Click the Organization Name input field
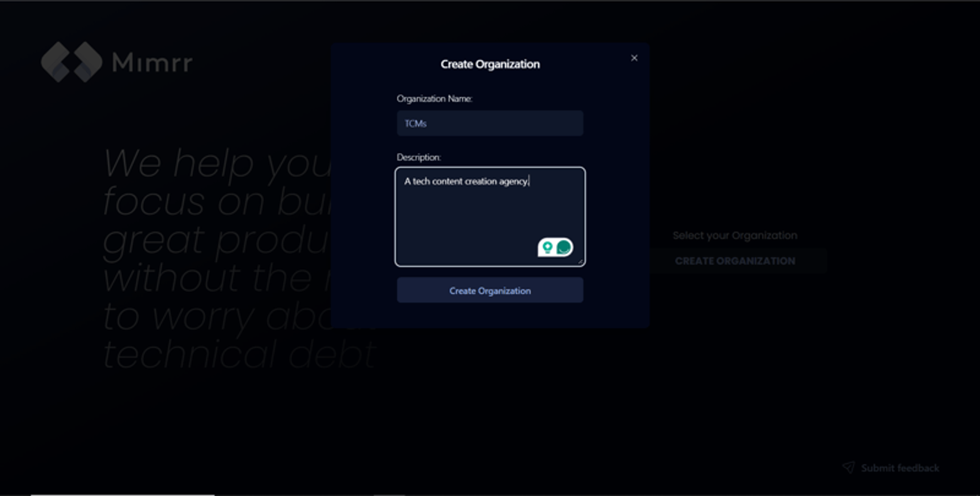The image size is (980, 496). point(490,123)
